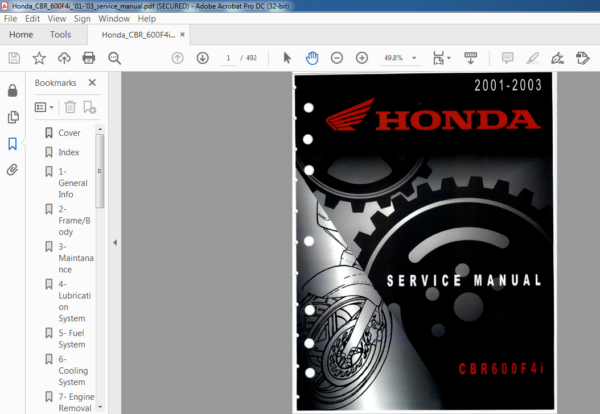
Task: Collapse the navigation pane arrow
Action: point(115,242)
